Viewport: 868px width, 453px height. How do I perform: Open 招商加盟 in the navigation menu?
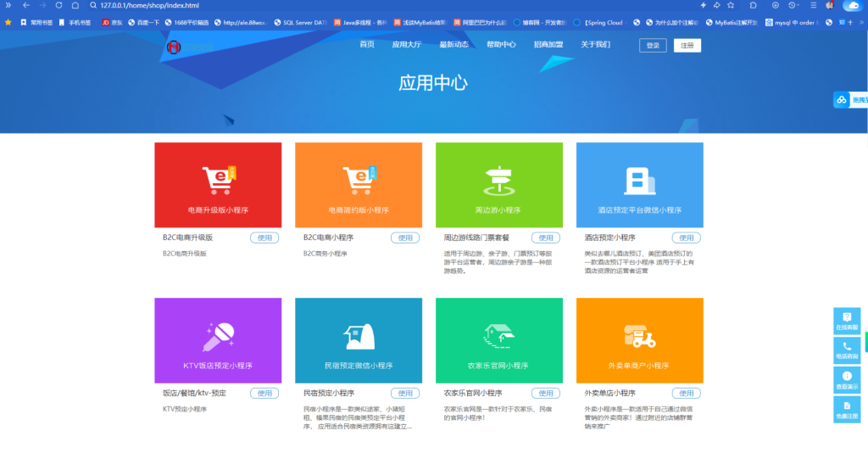click(x=548, y=45)
